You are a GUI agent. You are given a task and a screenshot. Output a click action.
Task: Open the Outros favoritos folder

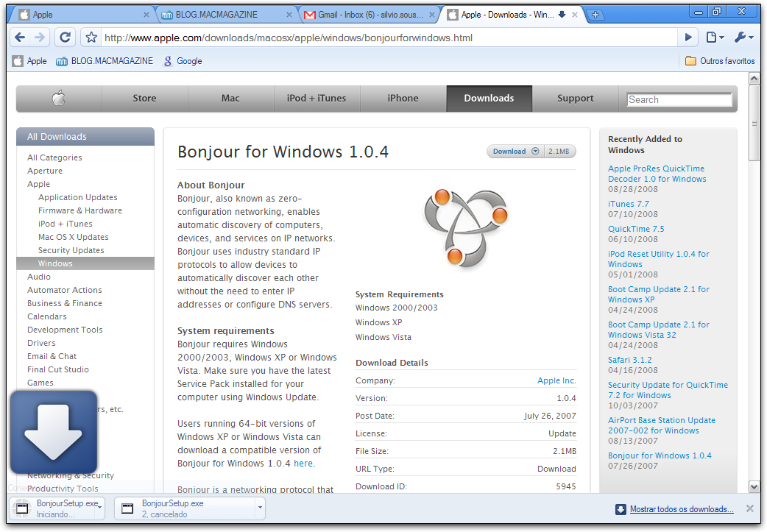[720, 61]
